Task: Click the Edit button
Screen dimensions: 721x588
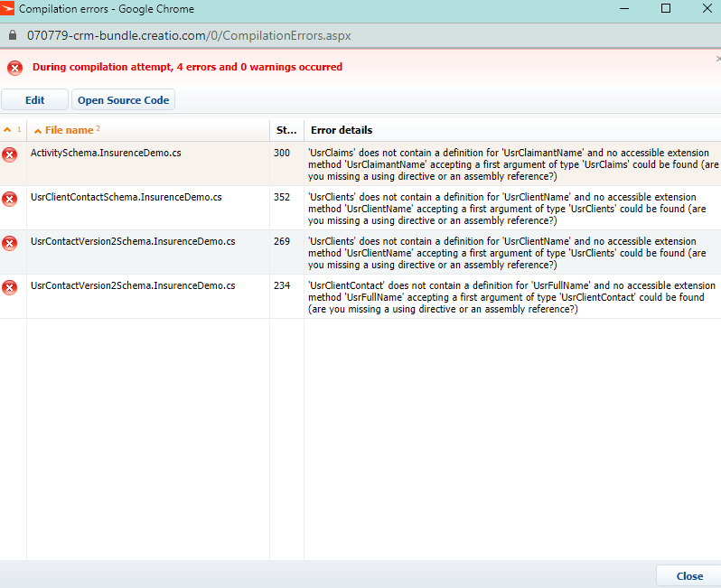Action: (x=34, y=99)
